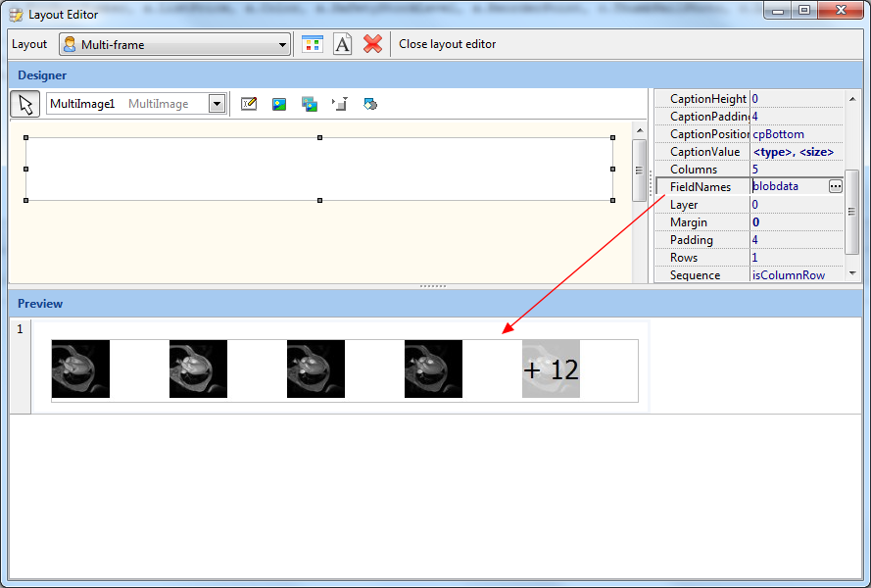
Task: Click the red X delete layout icon
Action: pos(372,44)
